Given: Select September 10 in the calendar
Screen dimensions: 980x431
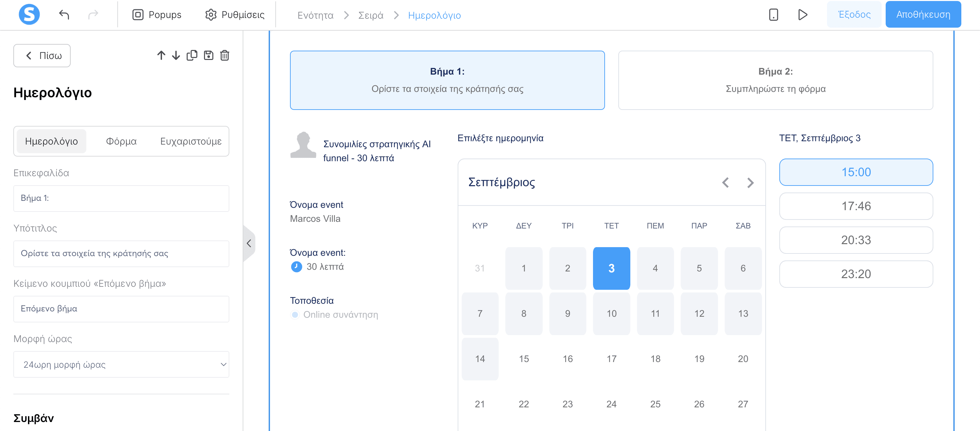Looking at the screenshot, I should [611, 313].
